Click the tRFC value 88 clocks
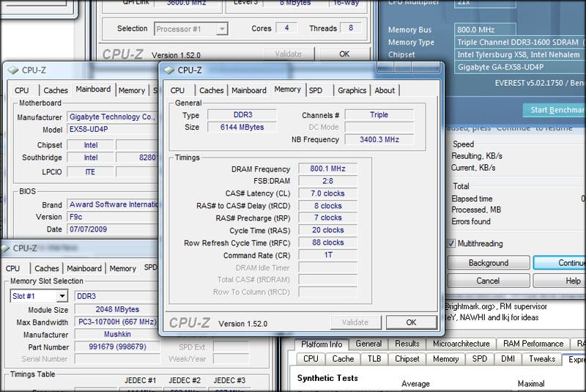 coord(327,242)
